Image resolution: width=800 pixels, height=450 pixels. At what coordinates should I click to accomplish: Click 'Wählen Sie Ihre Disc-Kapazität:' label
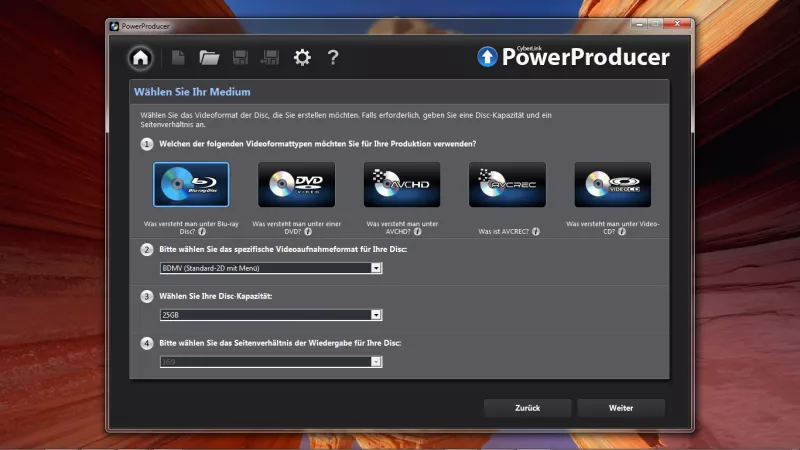[216, 296]
